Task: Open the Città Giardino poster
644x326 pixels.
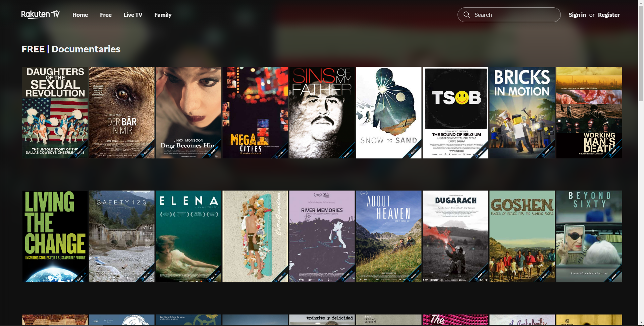Action: 255,236
